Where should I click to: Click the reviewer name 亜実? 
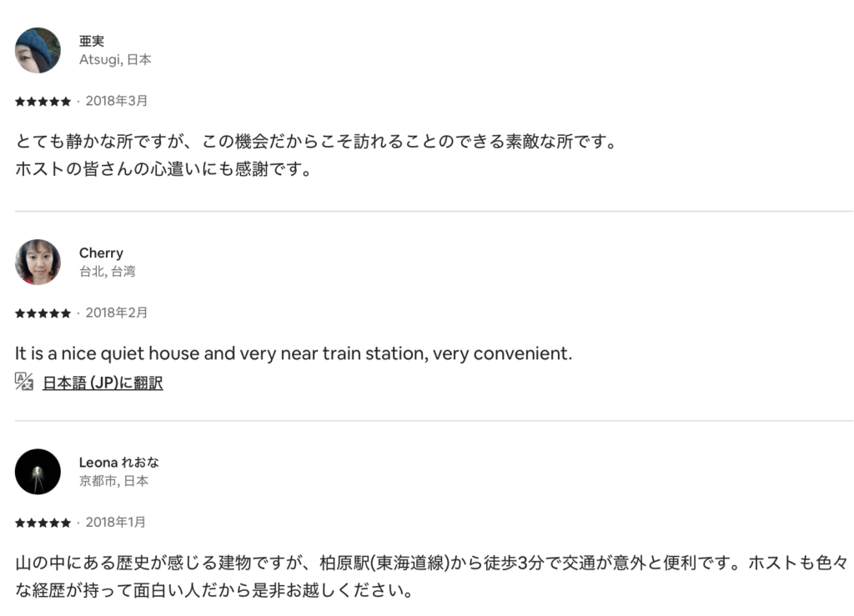tap(92, 42)
